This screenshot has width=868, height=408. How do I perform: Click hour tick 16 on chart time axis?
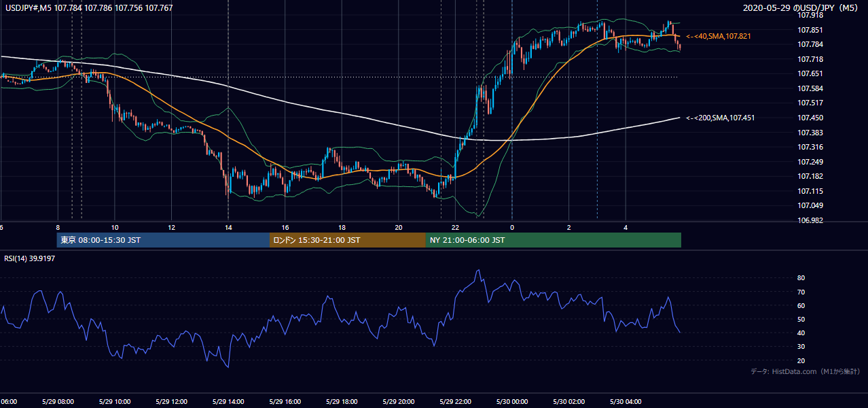[x=285, y=228]
